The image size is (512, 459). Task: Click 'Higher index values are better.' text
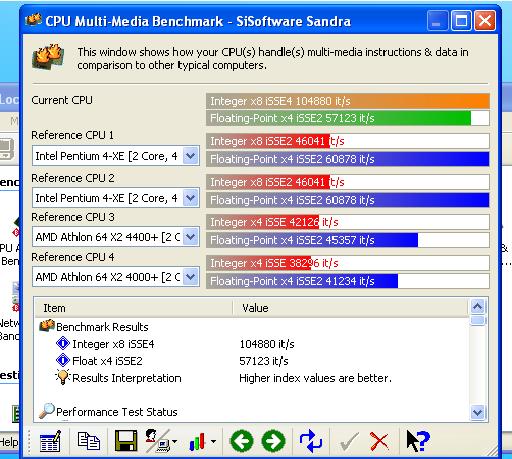point(315,378)
